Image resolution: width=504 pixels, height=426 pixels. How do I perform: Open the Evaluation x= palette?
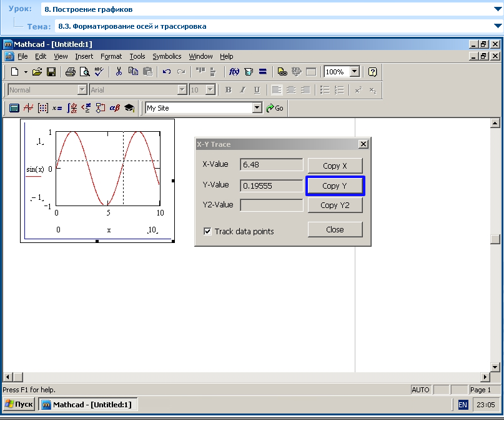(57, 108)
